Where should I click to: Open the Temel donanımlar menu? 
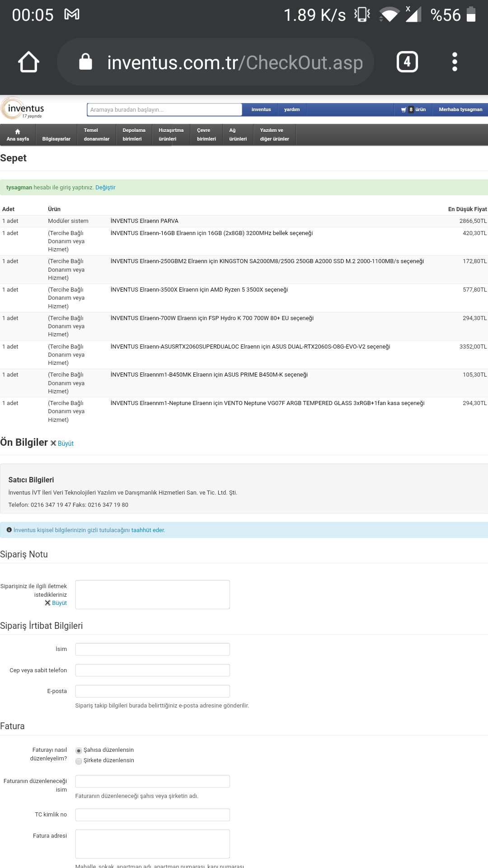[x=97, y=135]
